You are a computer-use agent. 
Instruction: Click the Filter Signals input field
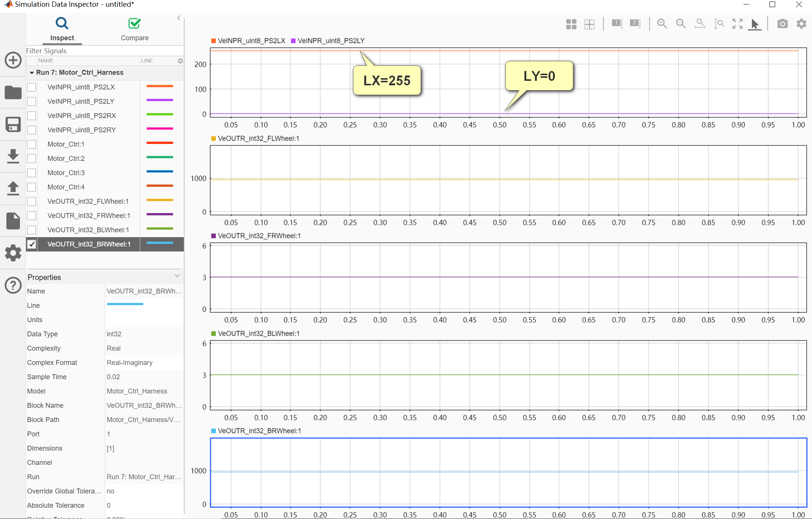(101, 51)
